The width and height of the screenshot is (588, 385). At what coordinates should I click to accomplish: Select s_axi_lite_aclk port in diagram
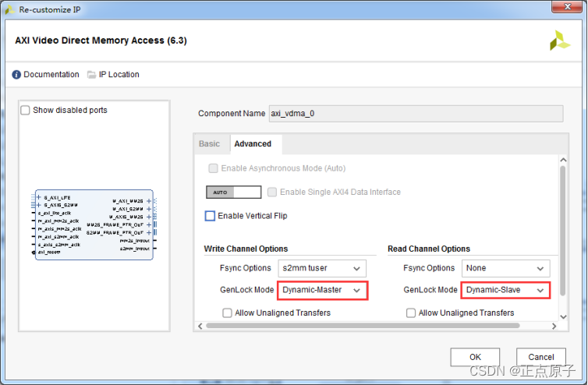tap(54, 213)
